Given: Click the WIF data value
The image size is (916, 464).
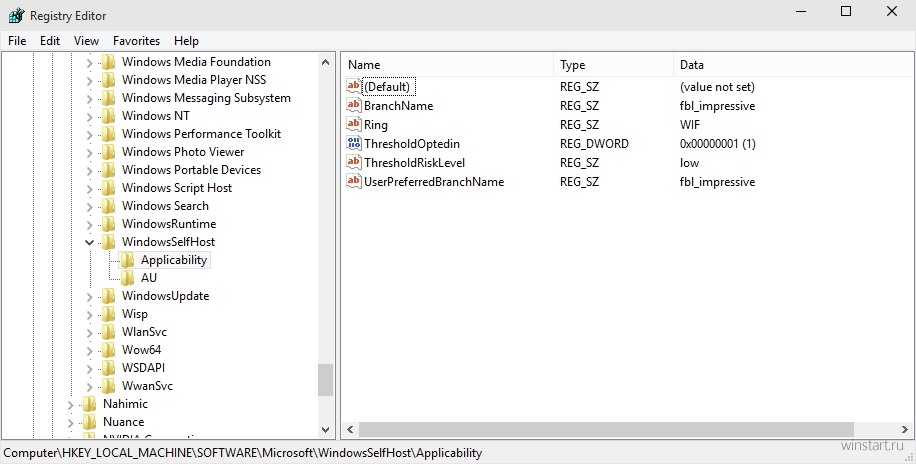Looking at the screenshot, I should [690, 124].
